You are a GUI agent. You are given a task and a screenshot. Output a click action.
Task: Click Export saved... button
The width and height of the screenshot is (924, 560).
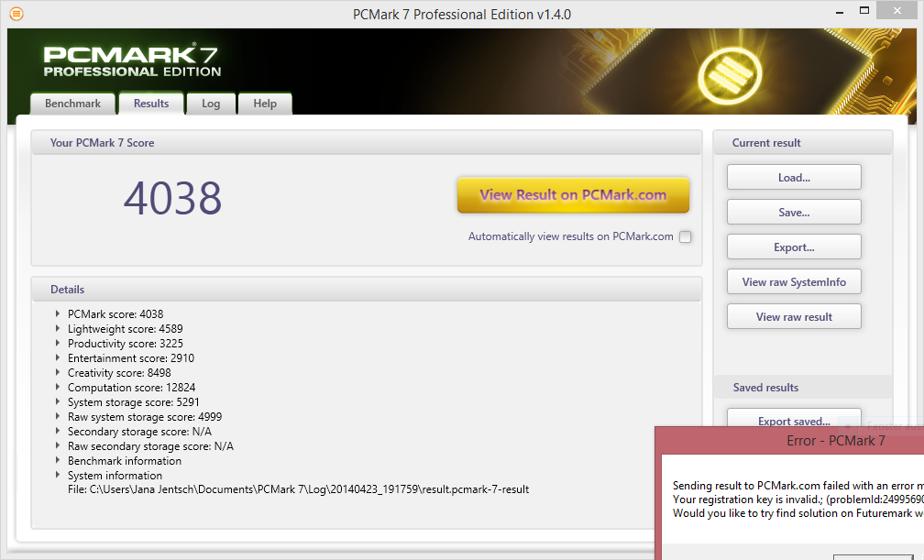[x=794, y=420]
